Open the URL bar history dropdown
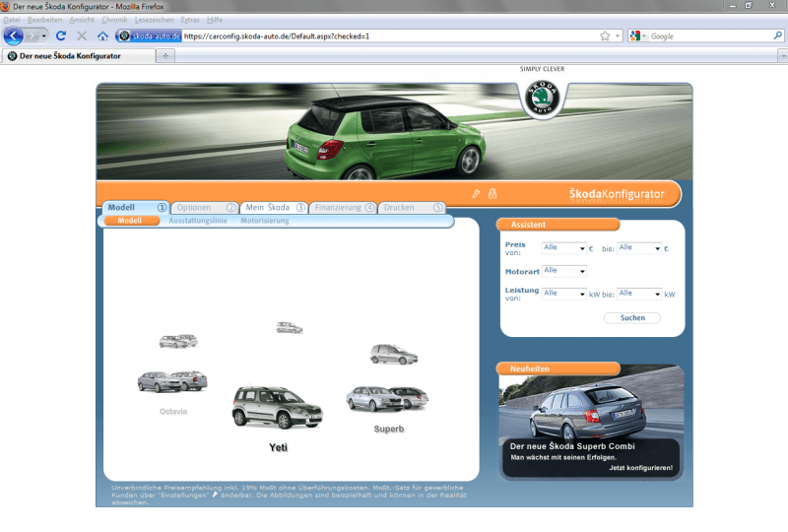This screenshot has height=532, width=788. 618,35
